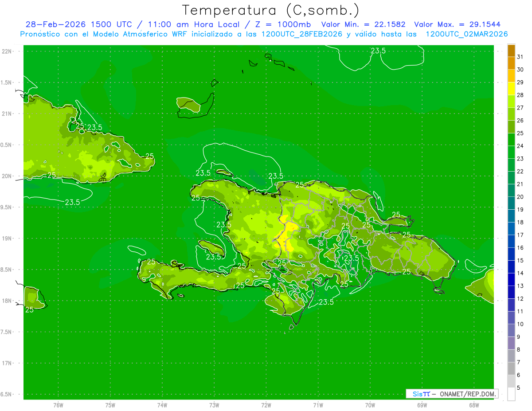Click the 23.5 contour label at map top
532x411 pixels.
(378, 51)
